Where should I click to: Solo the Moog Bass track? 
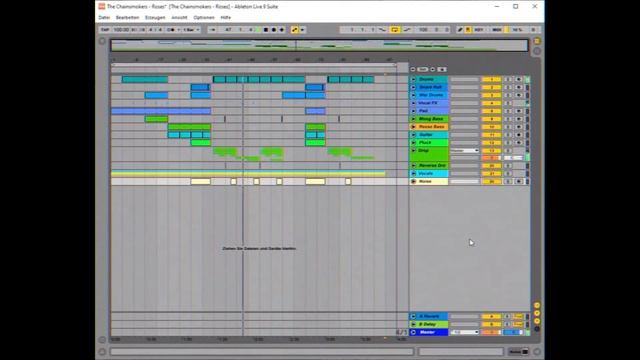point(508,119)
